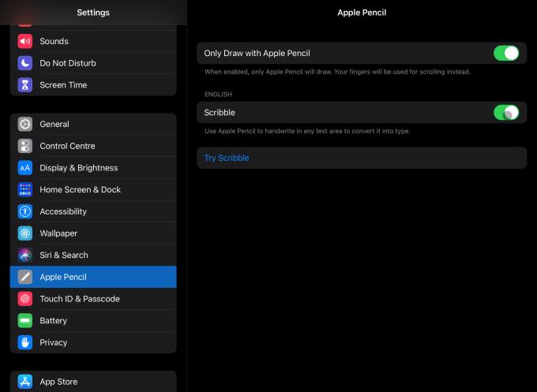Tap the ENGLISH section header
Screen dimensions: 537x392
[x=218, y=95]
